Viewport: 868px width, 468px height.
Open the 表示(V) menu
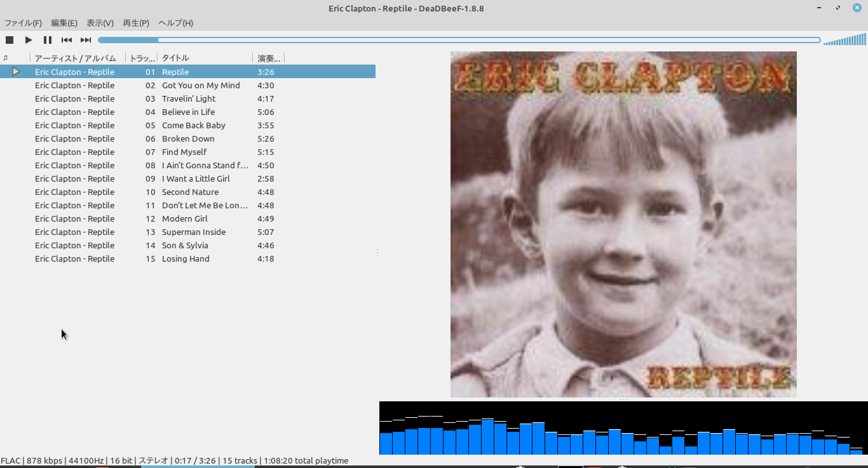tap(100, 23)
